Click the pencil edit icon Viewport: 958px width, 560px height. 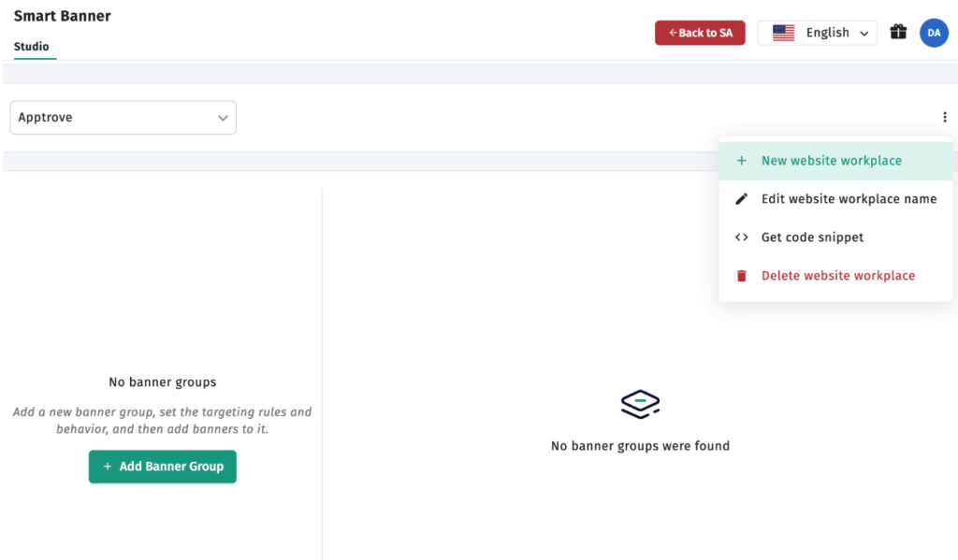(741, 199)
